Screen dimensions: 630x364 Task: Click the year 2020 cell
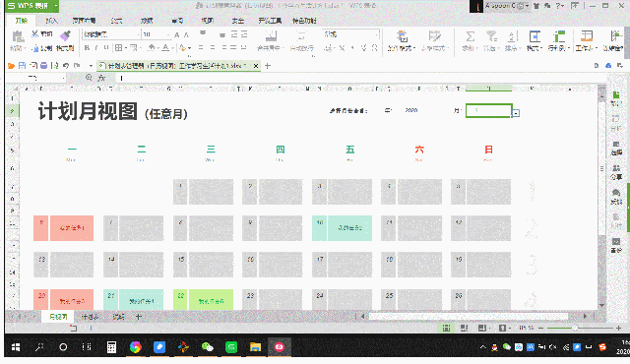tap(411, 110)
